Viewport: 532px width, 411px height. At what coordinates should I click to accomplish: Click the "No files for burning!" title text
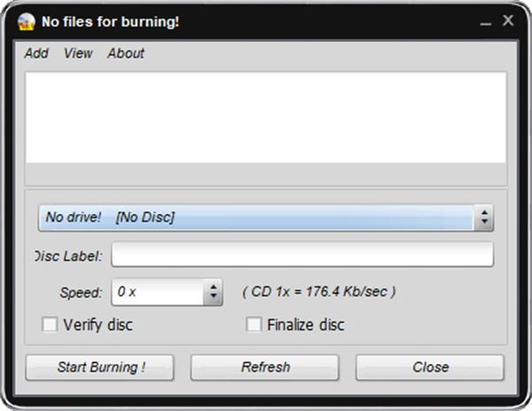pyautogui.click(x=110, y=21)
